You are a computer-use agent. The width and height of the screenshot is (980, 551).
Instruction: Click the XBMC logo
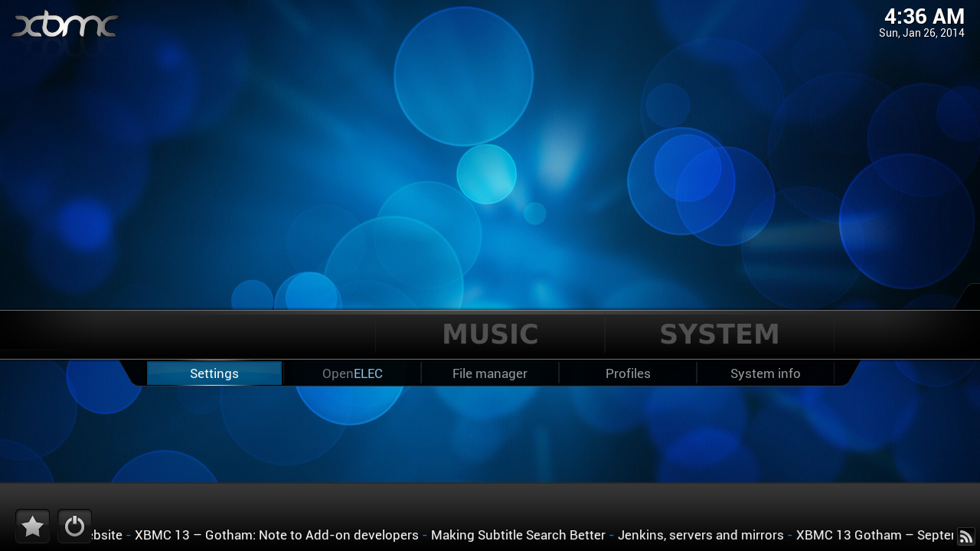(64, 24)
